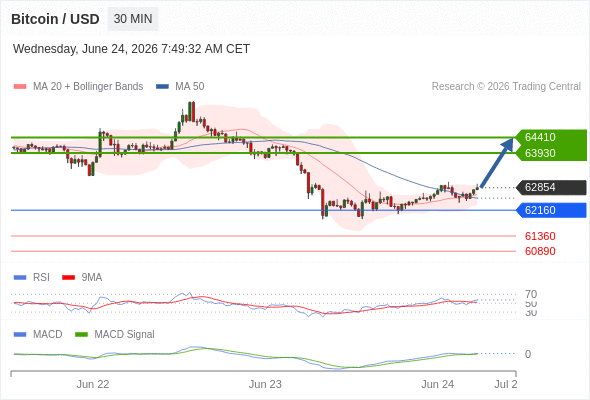Click the 64410 resistance price label

(x=540, y=137)
